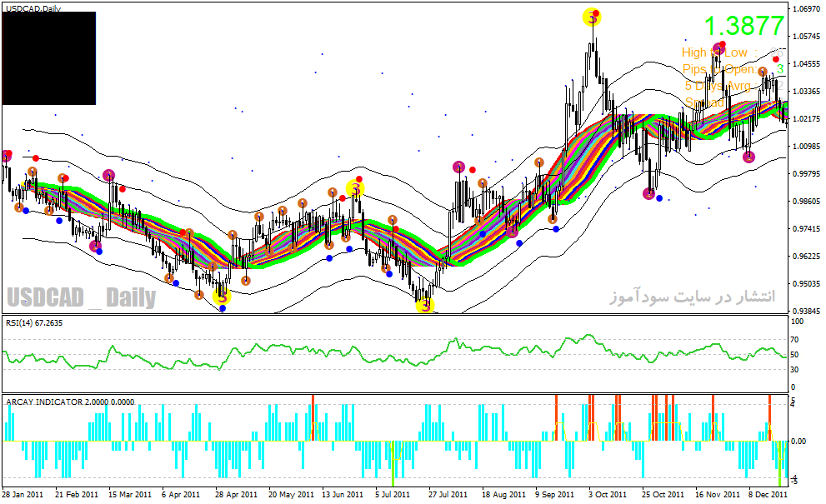
Task: Click the magenta circle at the late-July 2011 spike high
Action: [458, 167]
